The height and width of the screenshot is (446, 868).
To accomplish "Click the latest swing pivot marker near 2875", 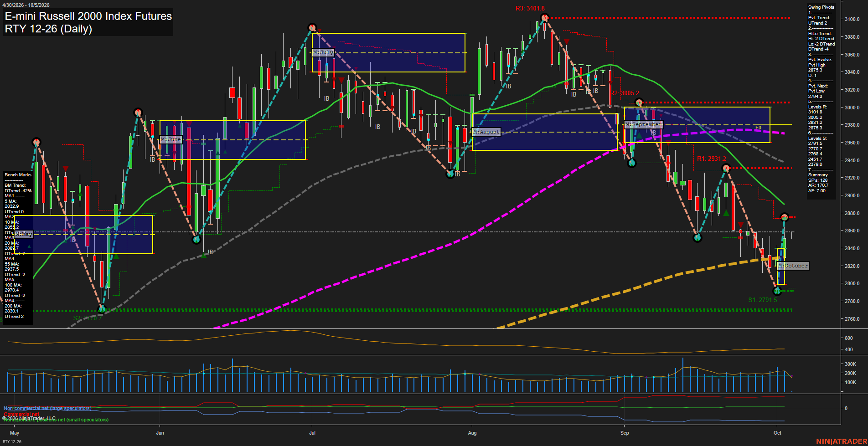I will pos(784,217).
